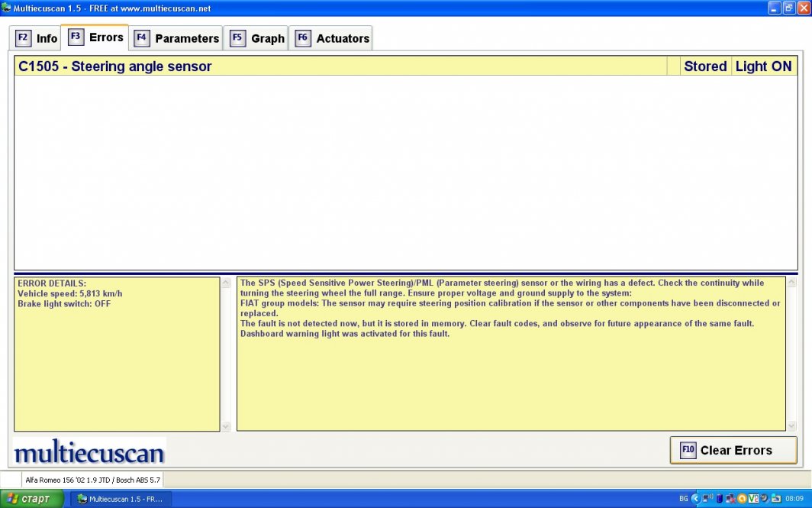Viewport: 812px width, 508px height.
Task: Open the BG language selector
Action: [x=683, y=499]
